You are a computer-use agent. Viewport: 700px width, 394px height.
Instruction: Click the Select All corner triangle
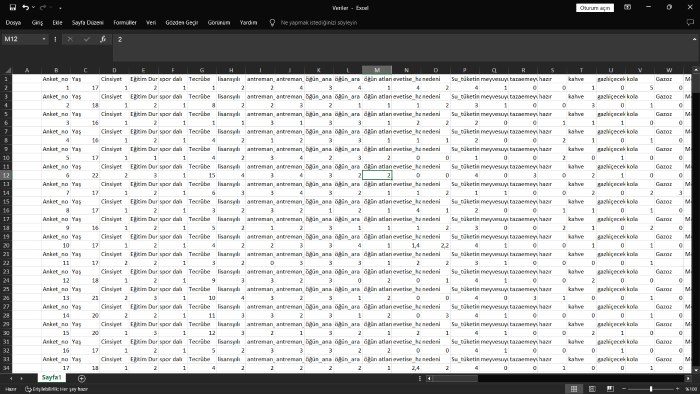point(8,70)
